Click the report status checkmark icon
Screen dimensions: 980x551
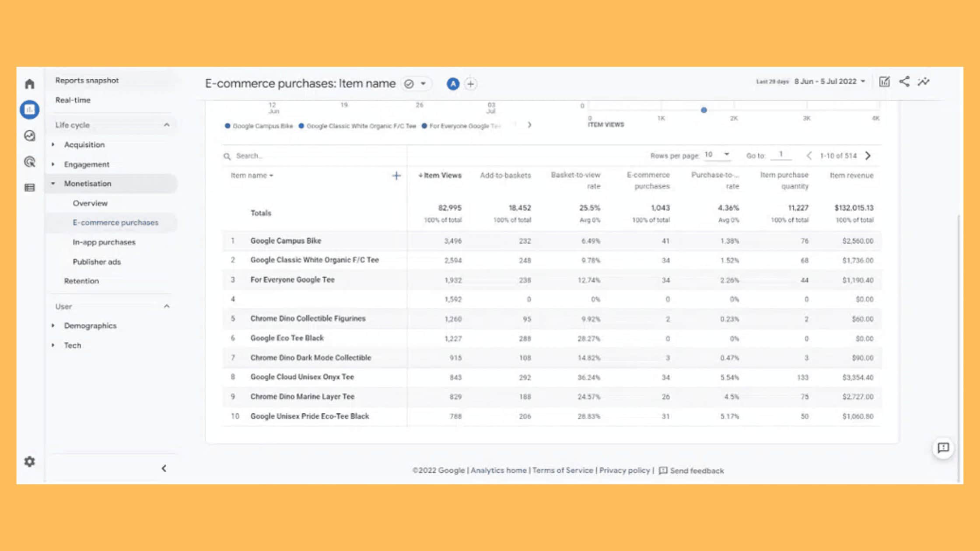(409, 84)
